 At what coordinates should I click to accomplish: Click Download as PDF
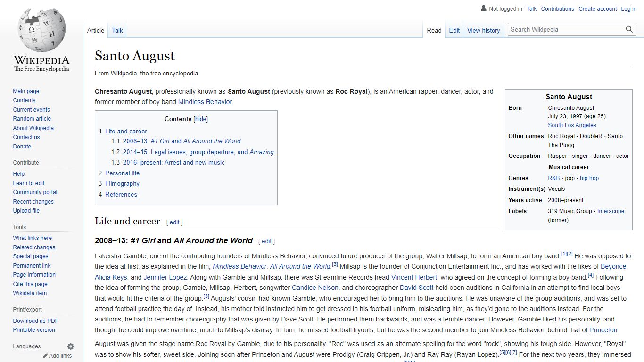coord(35,321)
